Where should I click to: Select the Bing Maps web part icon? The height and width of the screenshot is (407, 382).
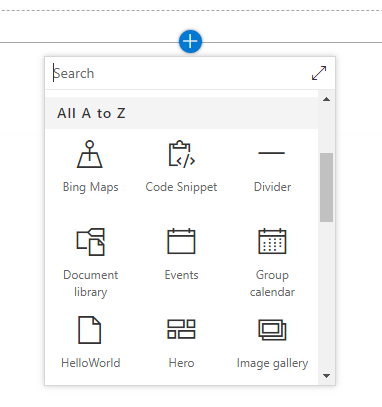pos(90,154)
